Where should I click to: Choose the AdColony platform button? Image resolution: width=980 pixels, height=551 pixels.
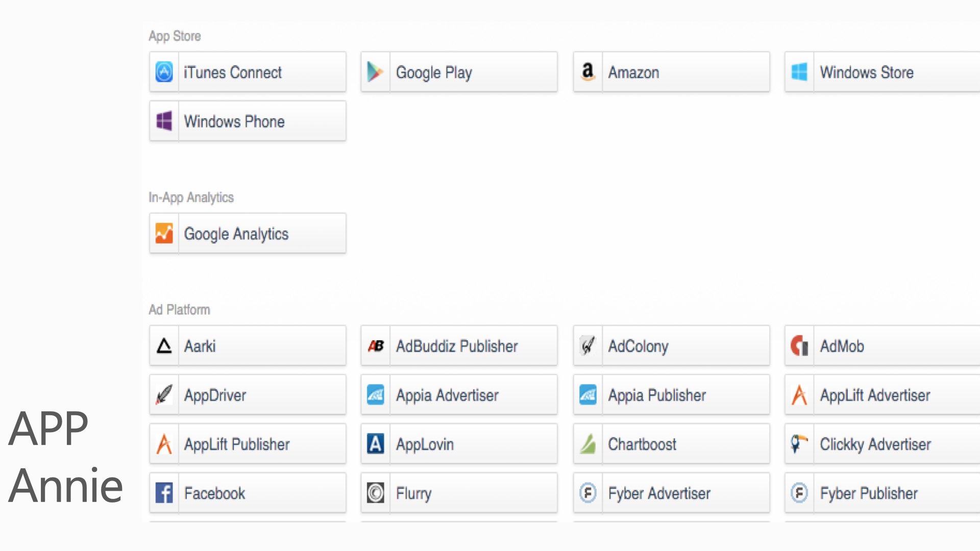[671, 346]
